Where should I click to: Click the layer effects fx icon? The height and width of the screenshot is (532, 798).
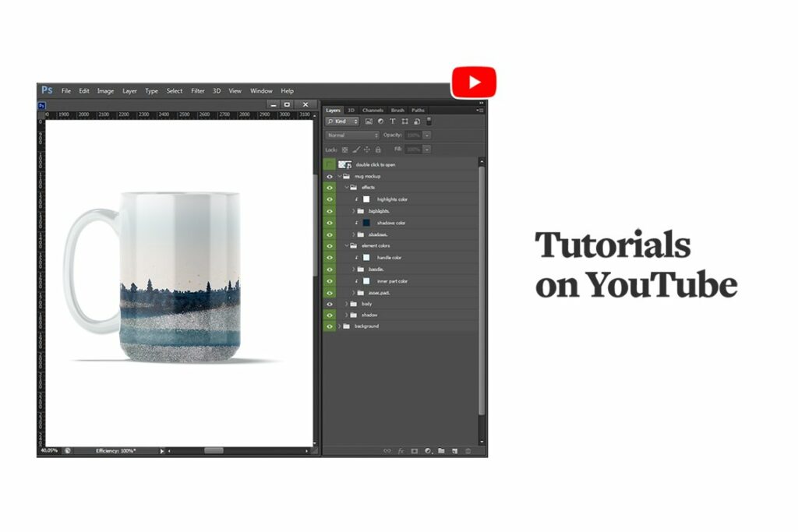[x=401, y=450]
